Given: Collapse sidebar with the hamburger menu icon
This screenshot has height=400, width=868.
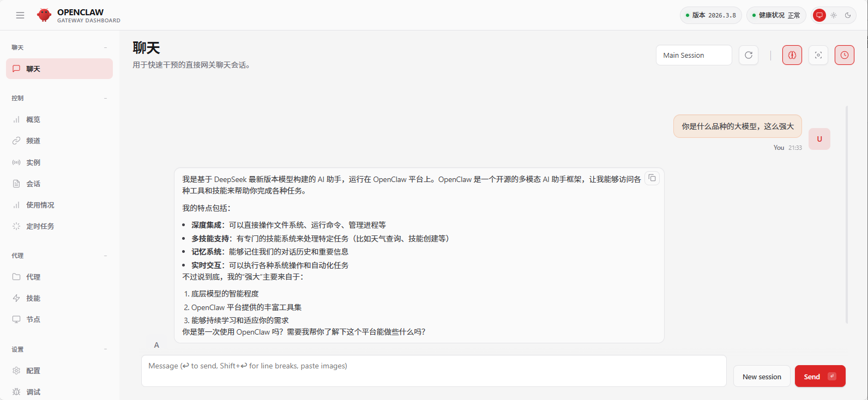Looking at the screenshot, I should [x=20, y=15].
